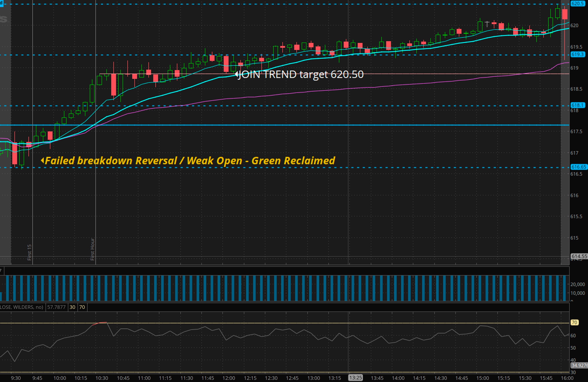Click the 34.9276 RSI axis value label
588x382 pixels.
tap(579, 365)
